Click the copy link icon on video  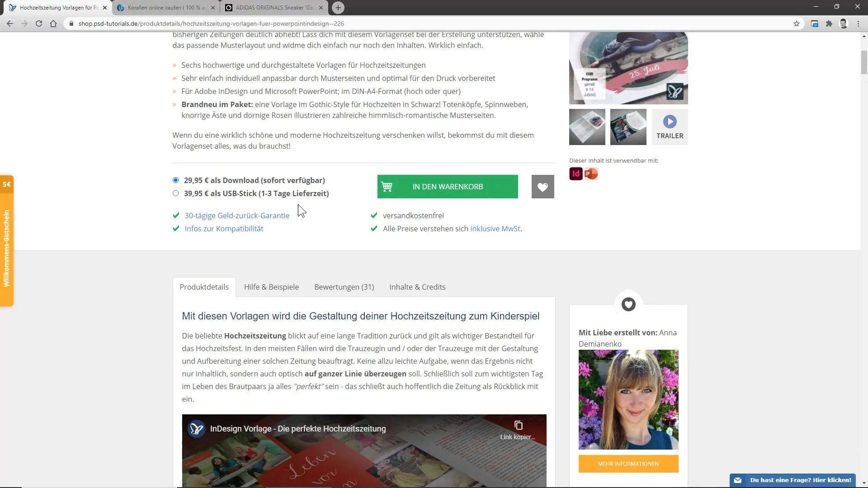tap(518, 426)
